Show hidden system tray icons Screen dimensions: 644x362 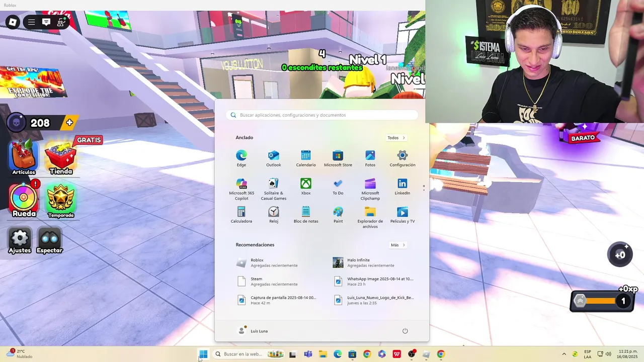click(x=564, y=354)
